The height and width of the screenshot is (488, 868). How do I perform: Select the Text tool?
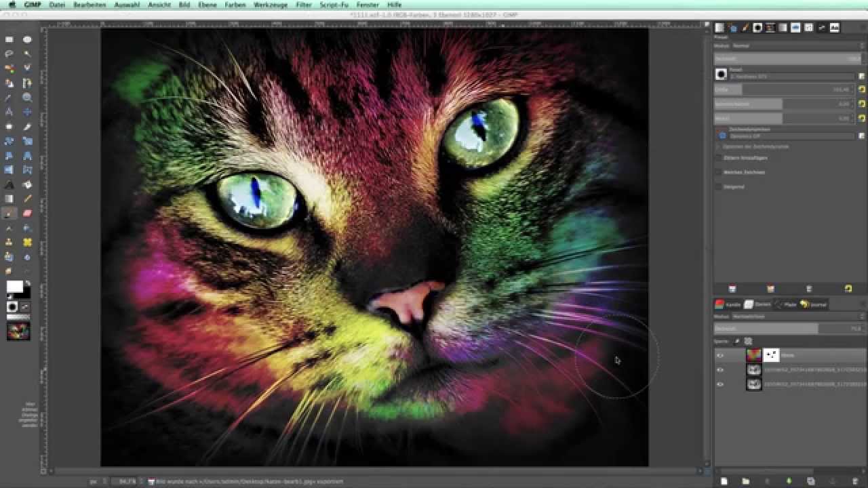coord(9,184)
